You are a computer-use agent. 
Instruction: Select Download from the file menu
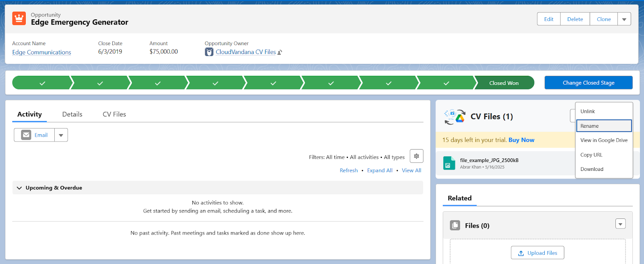604,169
